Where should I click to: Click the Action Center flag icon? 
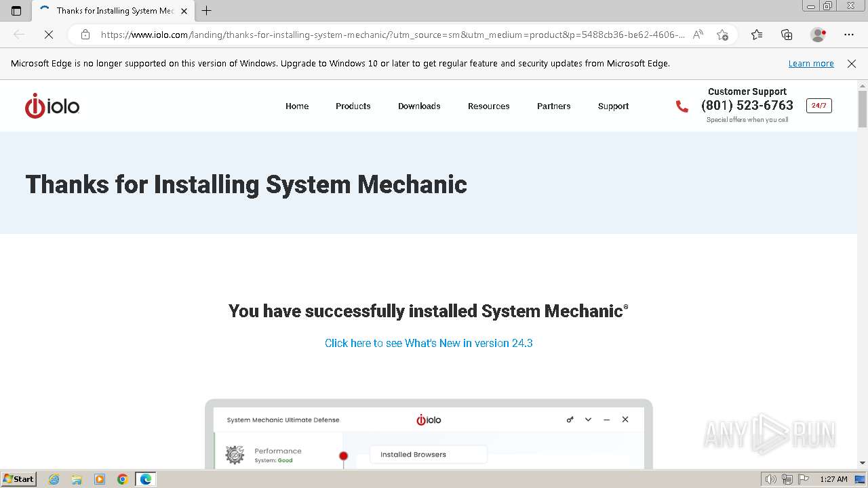804,479
